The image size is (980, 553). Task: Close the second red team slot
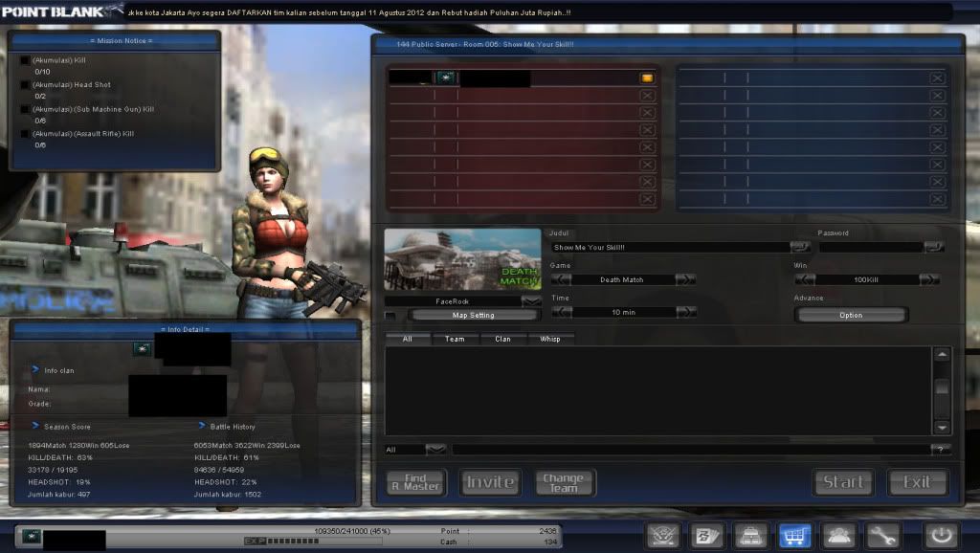pos(647,96)
